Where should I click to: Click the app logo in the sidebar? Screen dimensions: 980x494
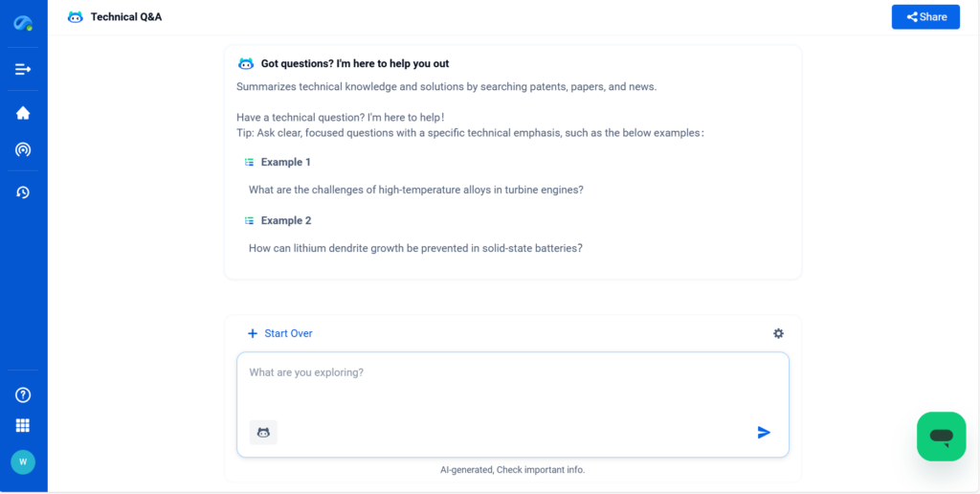point(23,23)
